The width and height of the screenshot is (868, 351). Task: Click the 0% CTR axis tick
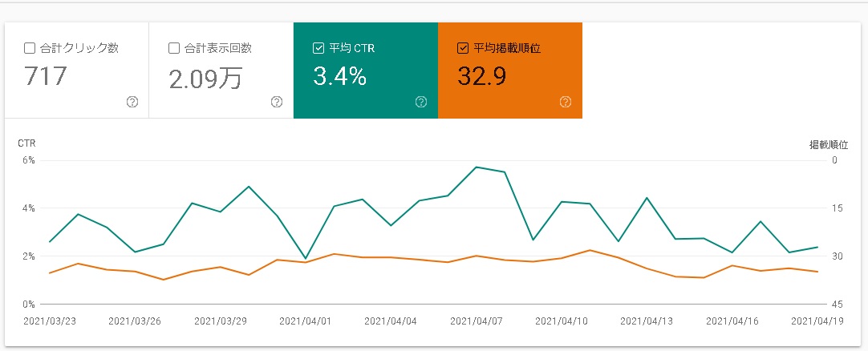[x=29, y=305]
